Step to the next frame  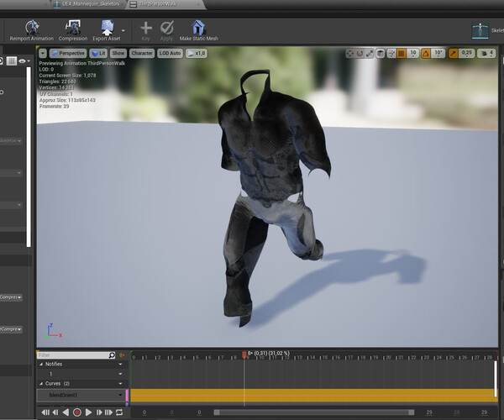coord(99,412)
